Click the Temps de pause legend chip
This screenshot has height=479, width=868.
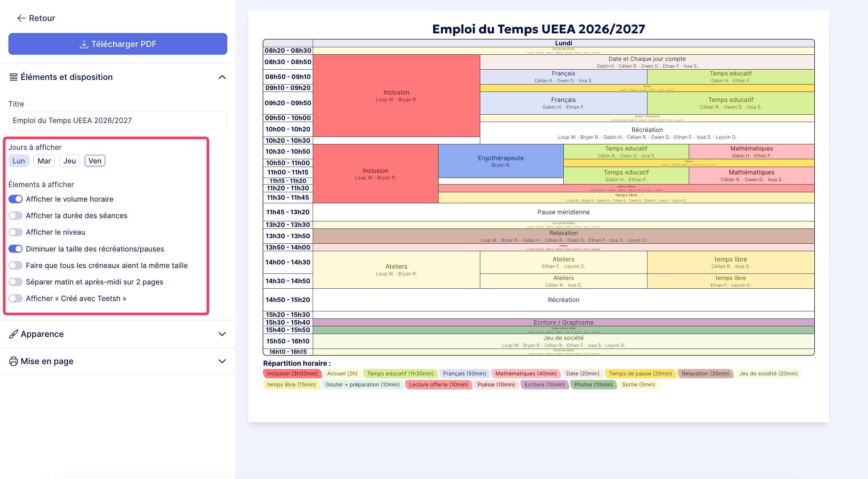coord(641,373)
